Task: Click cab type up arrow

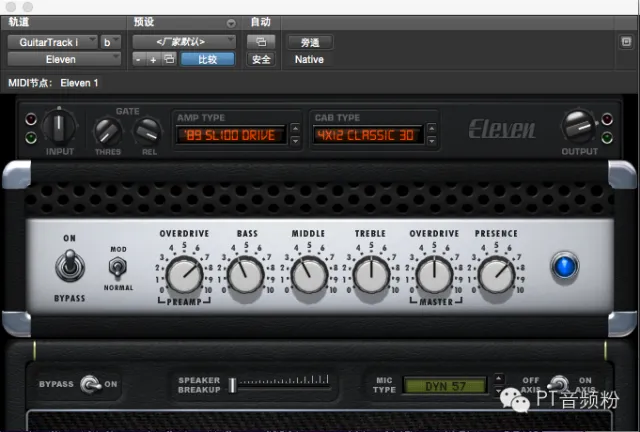Action: [431, 129]
